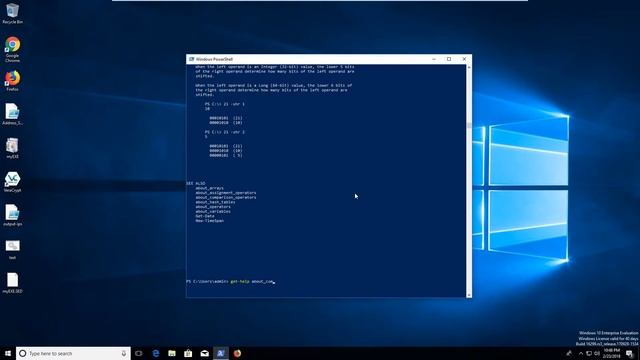Click the 'about_assignment_operators' text line
Screen dimensions: 640x360
(x=226, y=193)
